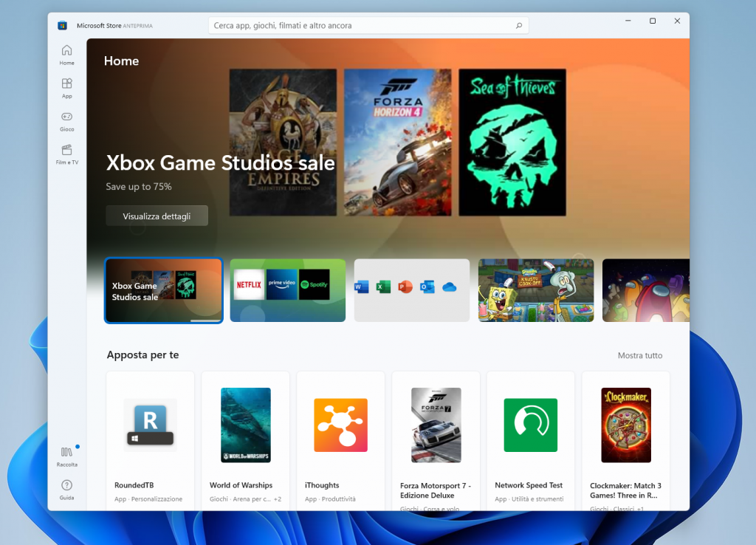Click the World of Warships title
Viewport: 756px width, 545px height.
241,485
